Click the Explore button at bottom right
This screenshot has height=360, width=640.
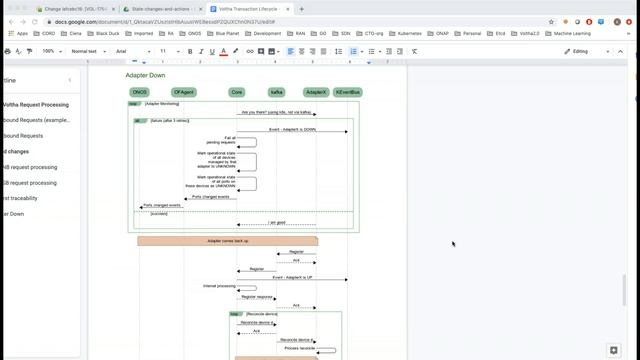[613, 350]
